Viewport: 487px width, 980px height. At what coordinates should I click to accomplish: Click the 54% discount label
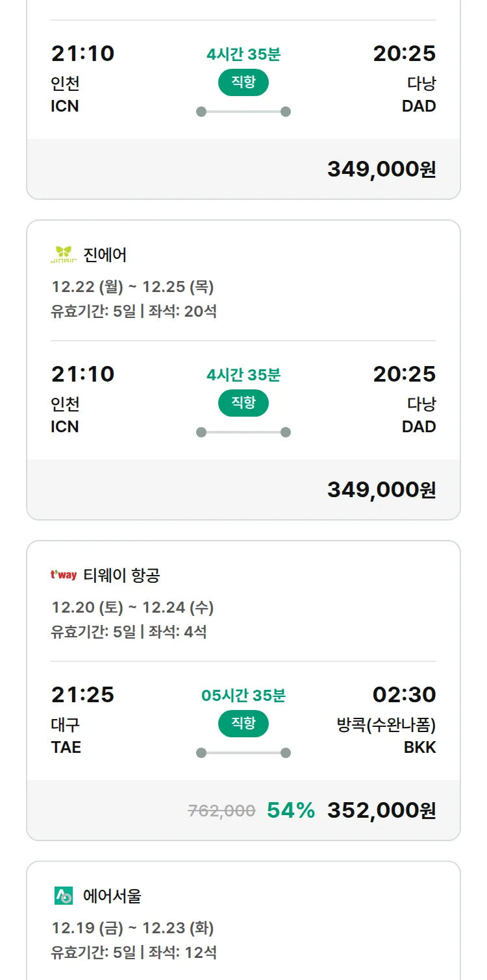(x=291, y=810)
